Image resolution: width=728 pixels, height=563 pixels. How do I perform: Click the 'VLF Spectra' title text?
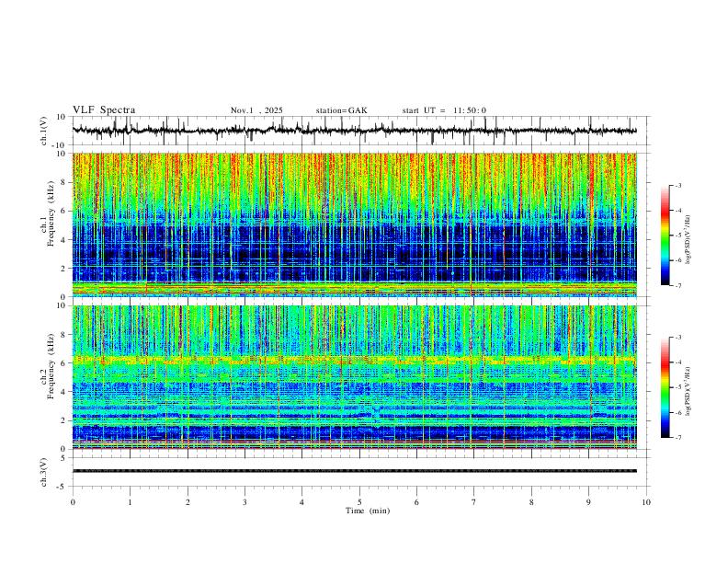tap(104, 110)
